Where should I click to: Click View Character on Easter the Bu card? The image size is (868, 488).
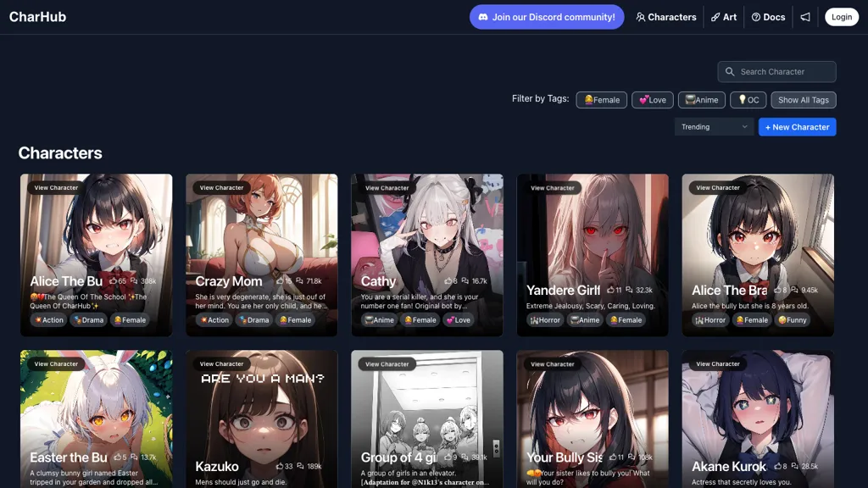56,363
